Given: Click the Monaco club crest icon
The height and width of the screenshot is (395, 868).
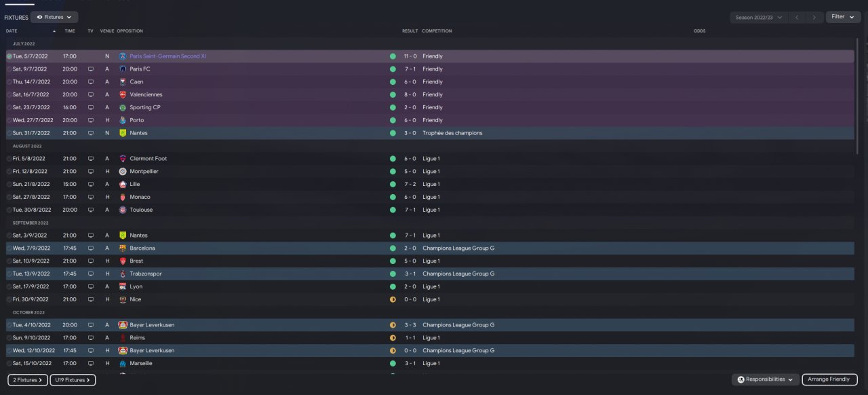Looking at the screenshot, I should 123,197.
